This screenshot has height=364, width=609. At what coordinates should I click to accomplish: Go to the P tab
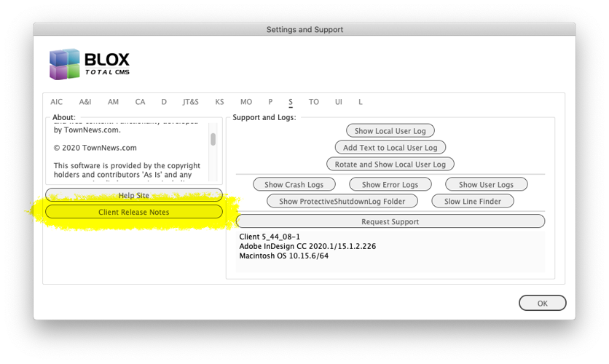tap(270, 102)
